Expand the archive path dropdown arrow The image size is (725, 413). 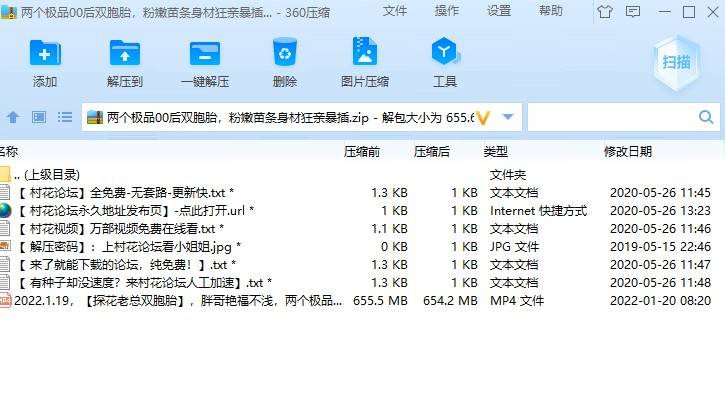click(509, 118)
